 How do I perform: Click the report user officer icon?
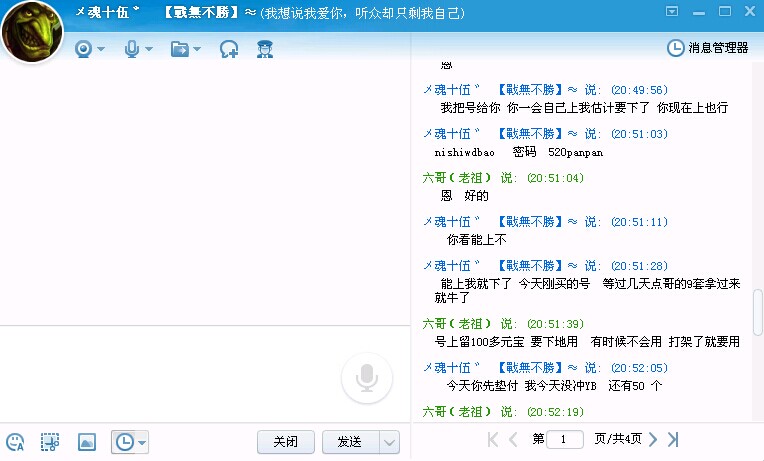point(264,48)
